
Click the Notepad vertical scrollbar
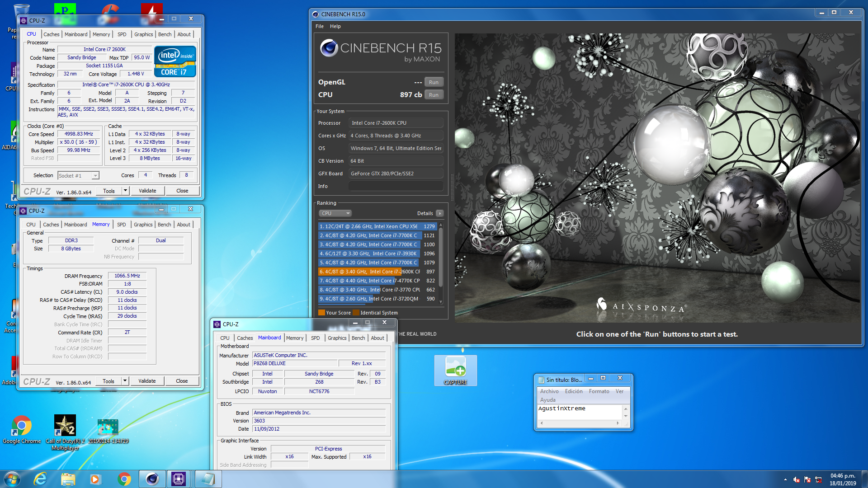(x=626, y=412)
